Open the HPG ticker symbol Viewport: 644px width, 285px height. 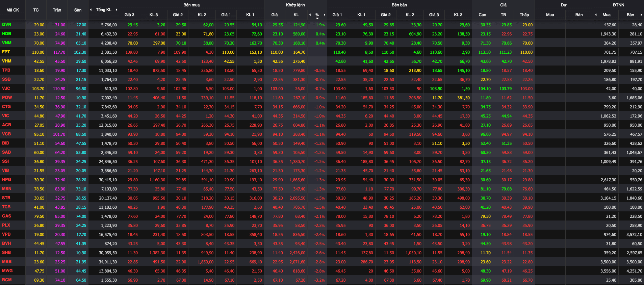pos(6,180)
